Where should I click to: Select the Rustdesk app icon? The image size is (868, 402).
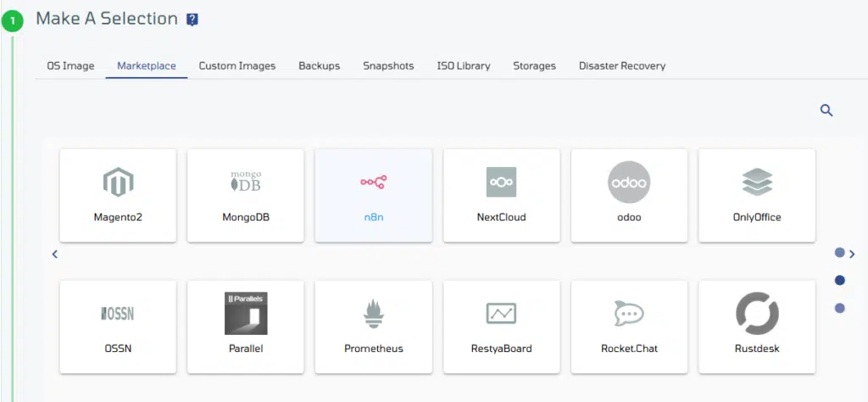757,314
